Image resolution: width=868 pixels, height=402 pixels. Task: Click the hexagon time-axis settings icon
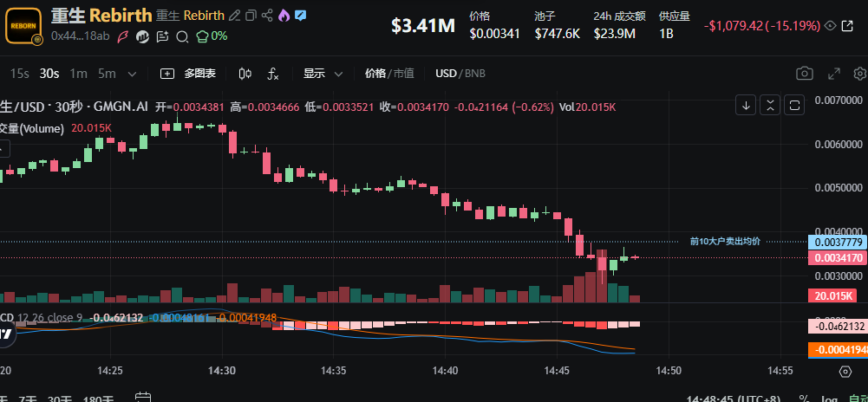pos(845,372)
